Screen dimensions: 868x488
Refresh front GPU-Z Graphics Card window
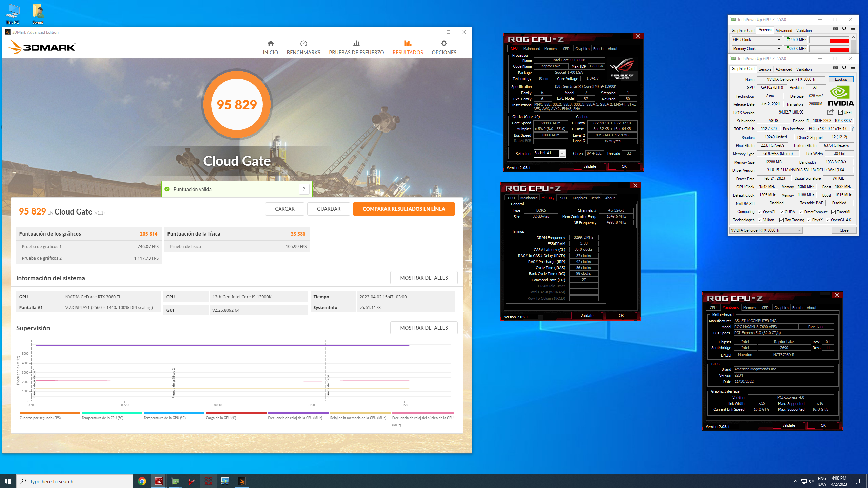(x=844, y=67)
